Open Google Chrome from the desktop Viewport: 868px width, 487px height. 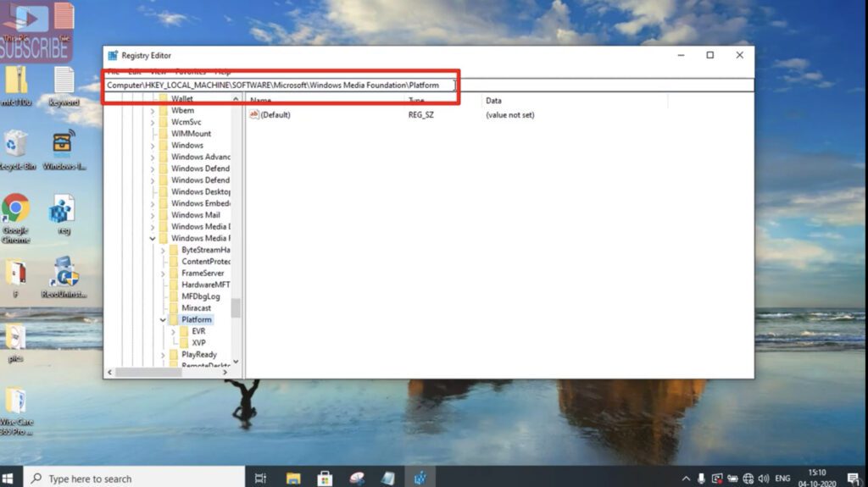(15, 209)
